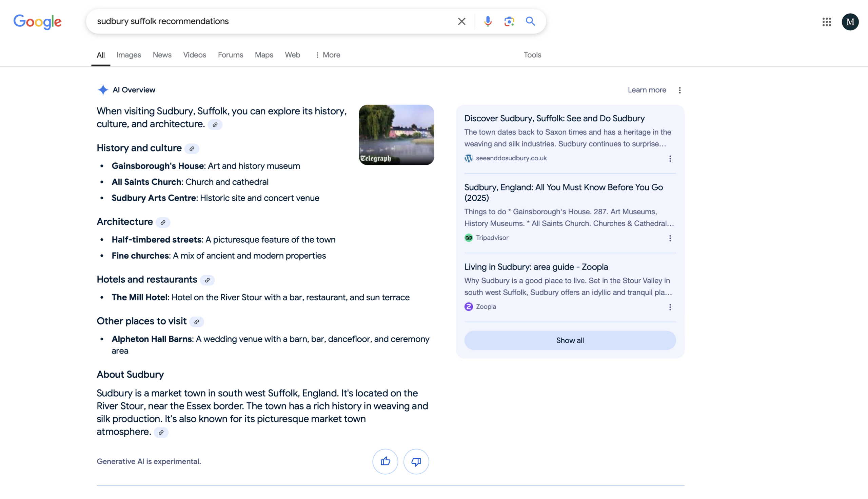Screen dimensions: 868x499
Task: Switch to the Maps tab
Action: coord(264,55)
